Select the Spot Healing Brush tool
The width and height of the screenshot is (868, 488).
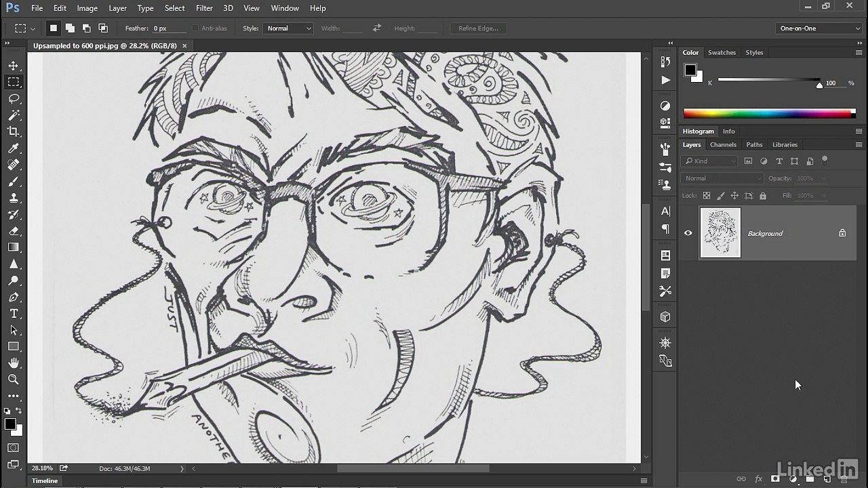14,165
